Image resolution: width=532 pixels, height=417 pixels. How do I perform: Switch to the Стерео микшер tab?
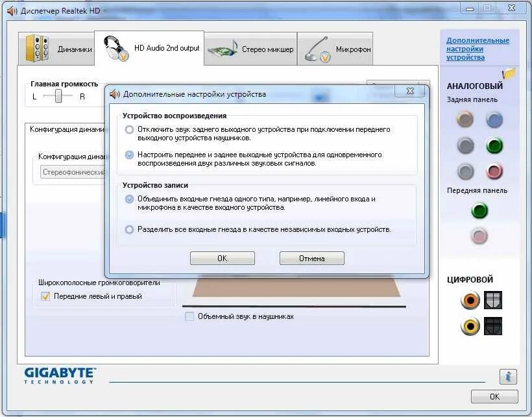click(250, 49)
